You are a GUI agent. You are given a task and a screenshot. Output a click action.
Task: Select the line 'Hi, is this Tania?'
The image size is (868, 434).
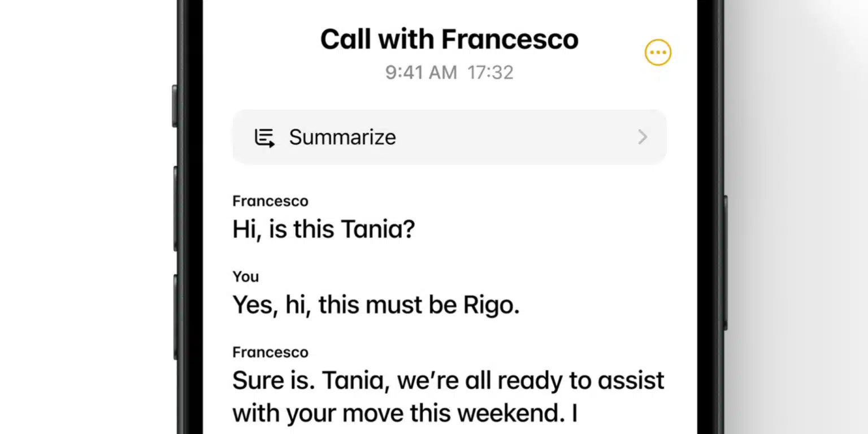323,228
